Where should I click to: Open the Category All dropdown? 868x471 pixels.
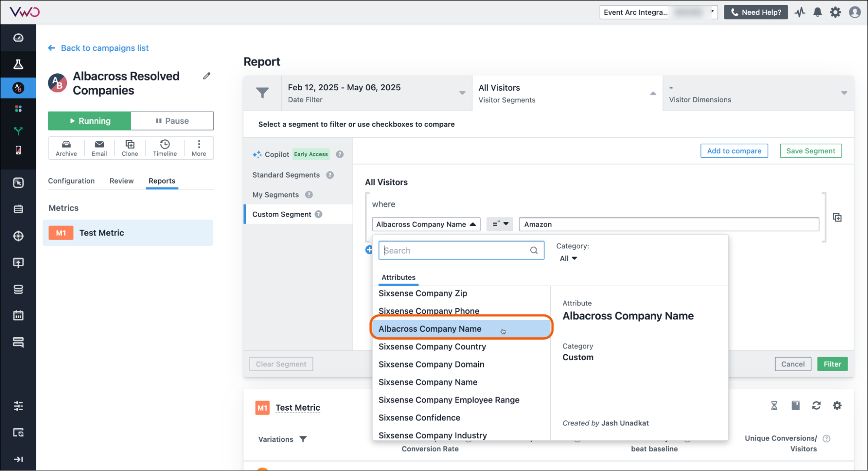point(568,258)
